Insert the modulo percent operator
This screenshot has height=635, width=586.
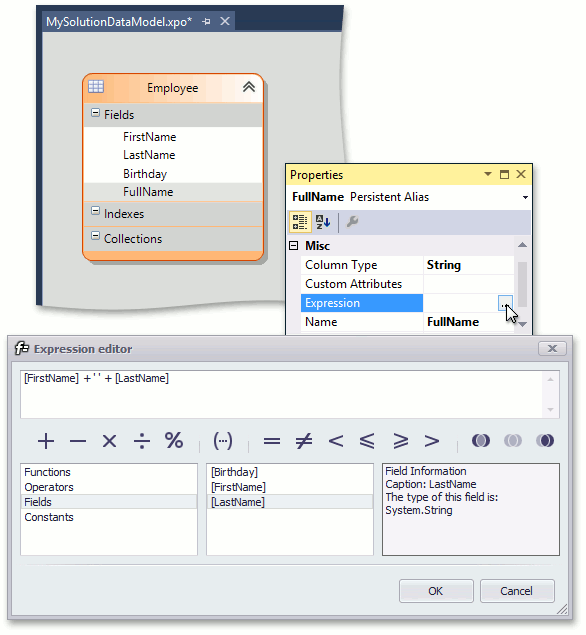click(x=174, y=440)
